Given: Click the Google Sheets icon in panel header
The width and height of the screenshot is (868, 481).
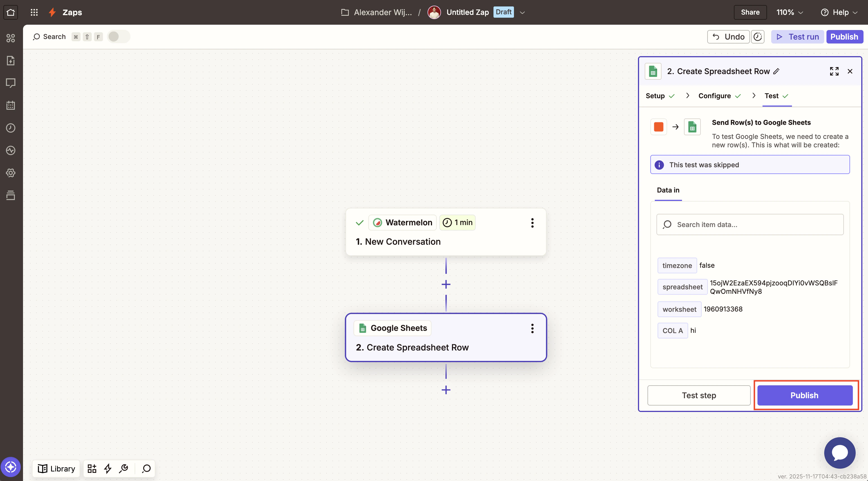Looking at the screenshot, I should tap(653, 72).
